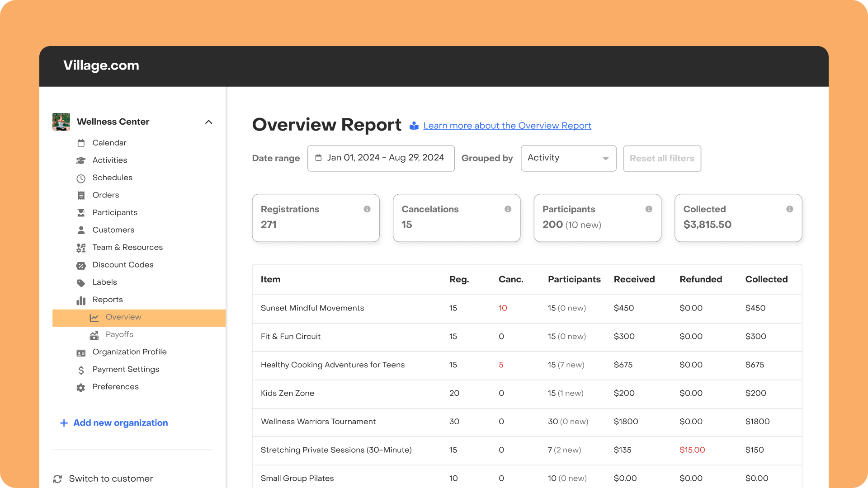This screenshot has height=488, width=868.
Task: Open the Activities menu item
Action: (110, 160)
